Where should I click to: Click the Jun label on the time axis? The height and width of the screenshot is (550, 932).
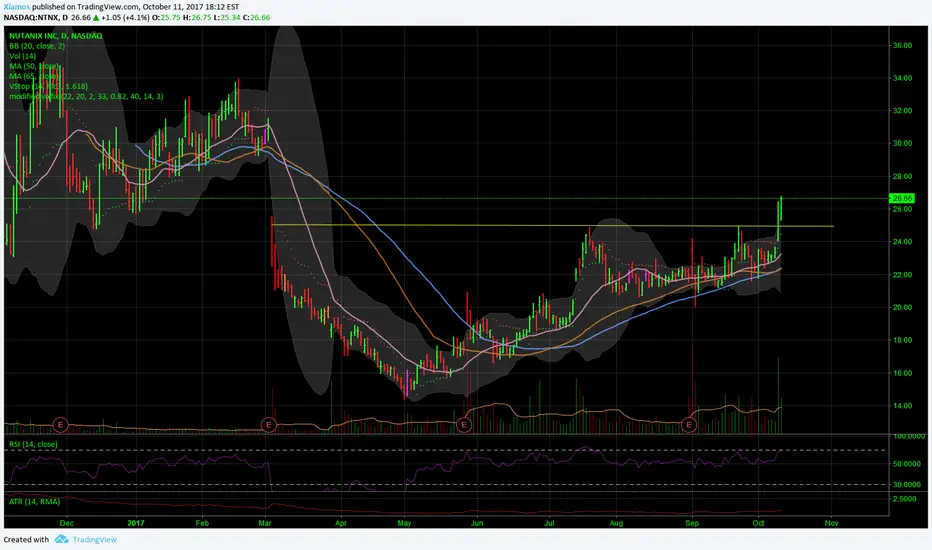coord(477,523)
